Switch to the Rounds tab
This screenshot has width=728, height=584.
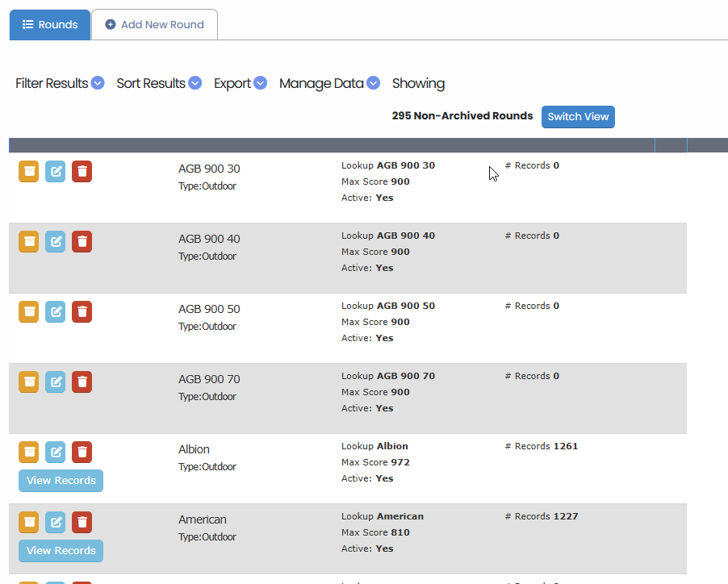point(50,24)
